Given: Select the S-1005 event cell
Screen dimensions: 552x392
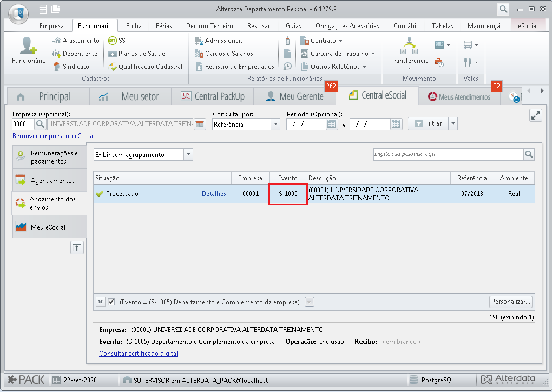Looking at the screenshot, I should pyautogui.click(x=288, y=194).
